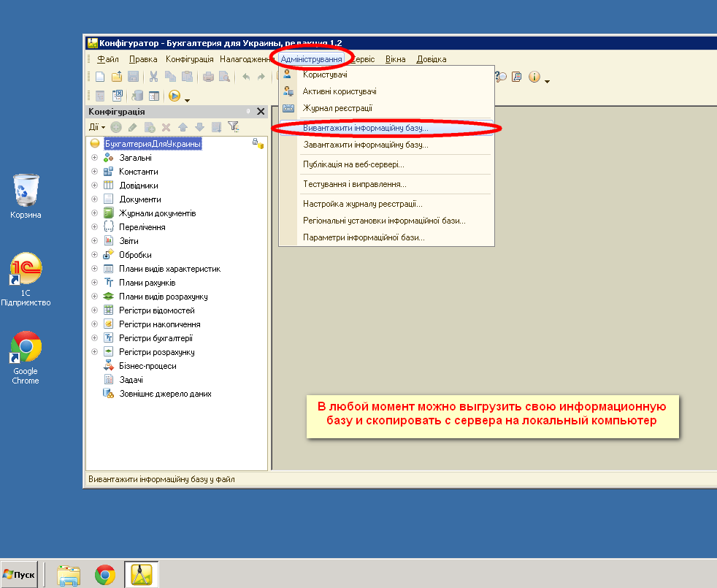Open the help search magnifier icon

point(501,77)
